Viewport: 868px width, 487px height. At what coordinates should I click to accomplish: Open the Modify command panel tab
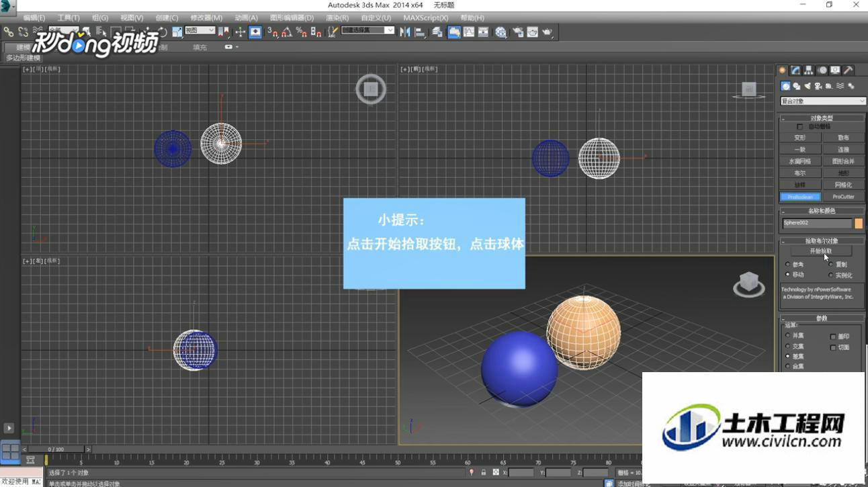[795, 71]
